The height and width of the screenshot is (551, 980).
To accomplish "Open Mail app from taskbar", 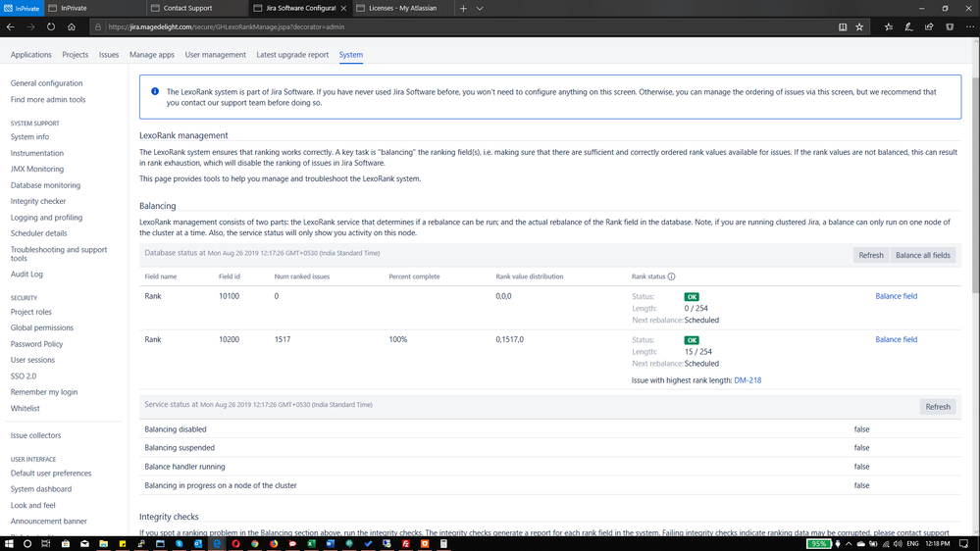I will click(84, 543).
